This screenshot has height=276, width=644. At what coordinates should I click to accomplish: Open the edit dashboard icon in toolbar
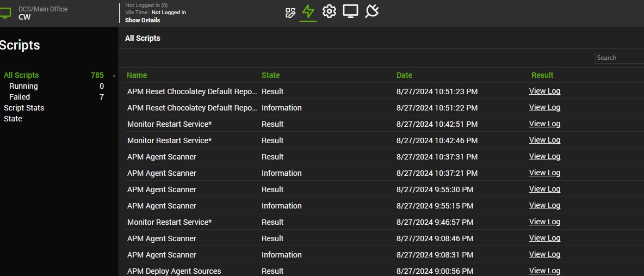click(290, 13)
